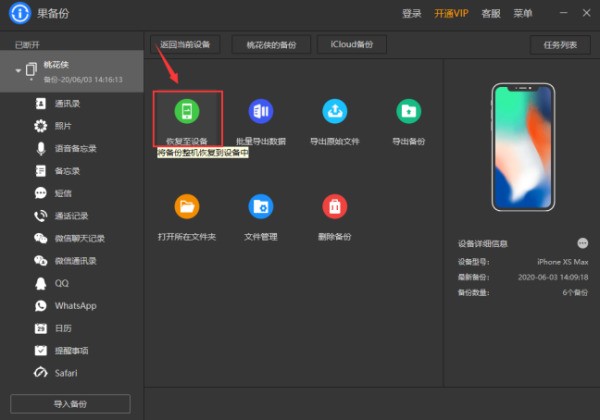Open 批量导出数据 batch export icon
Image resolution: width=600 pixels, height=420 pixels.
coord(261,111)
